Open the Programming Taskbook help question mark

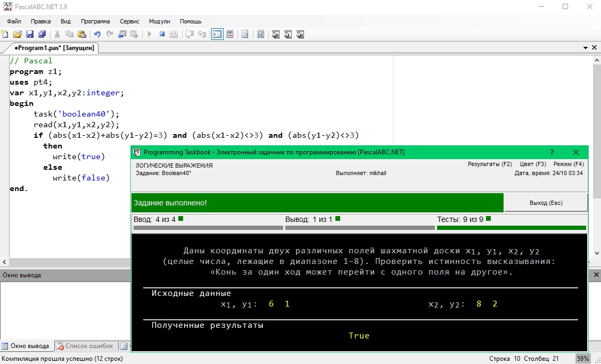(x=552, y=152)
